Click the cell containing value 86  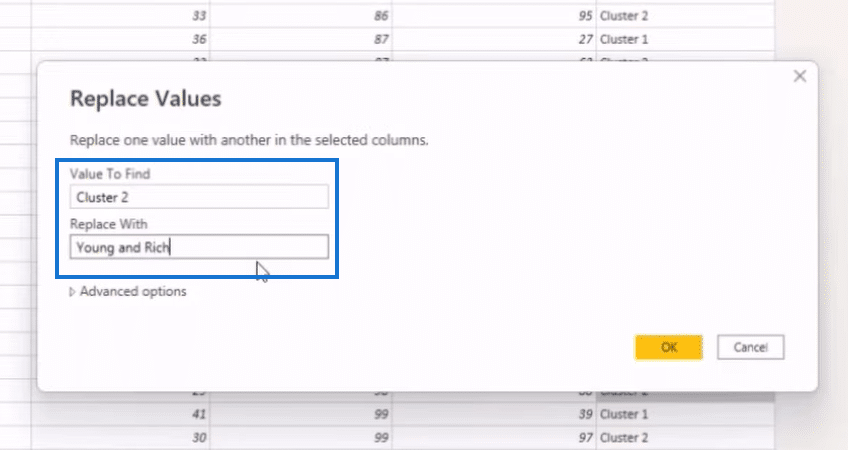[x=301, y=16]
